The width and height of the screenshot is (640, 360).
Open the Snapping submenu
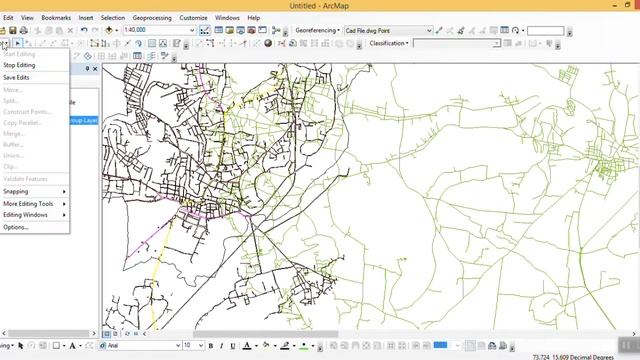coord(35,191)
